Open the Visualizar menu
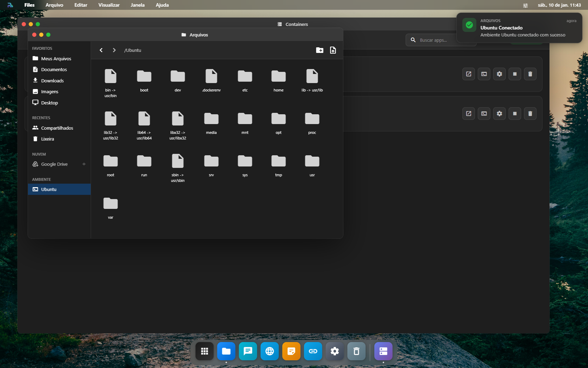Image resolution: width=588 pixels, height=368 pixels. click(x=109, y=5)
